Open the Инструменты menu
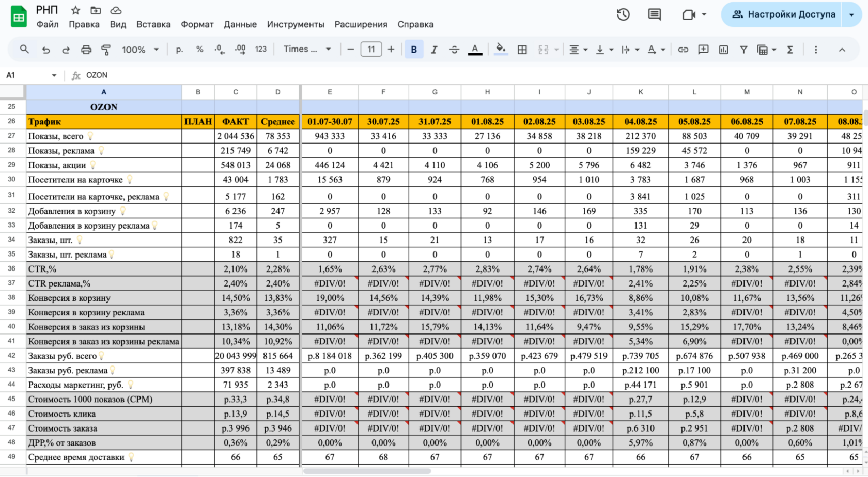The height and width of the screenshot is (477, 868). (x=296, y=24)
